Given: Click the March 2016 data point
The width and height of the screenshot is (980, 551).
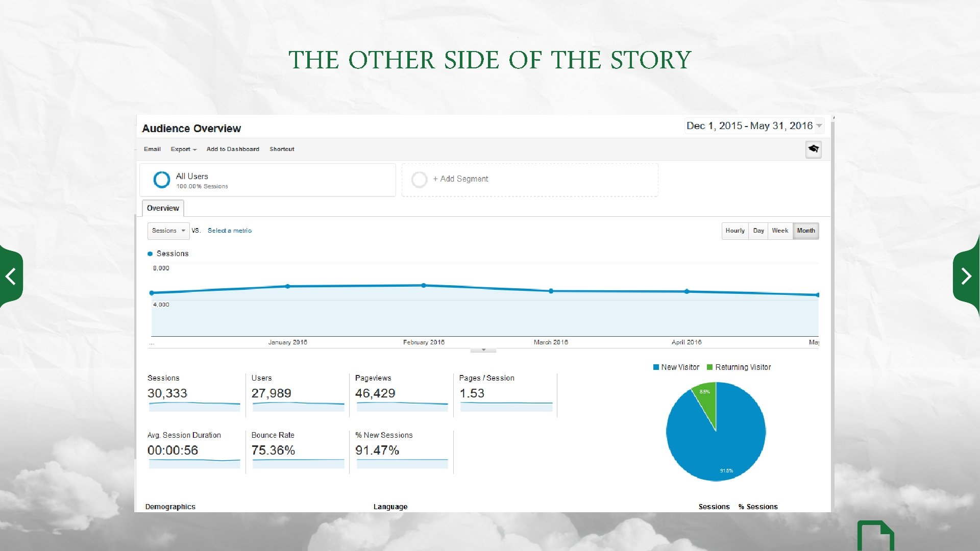Looking at the screenshot, I should point(551,291).
